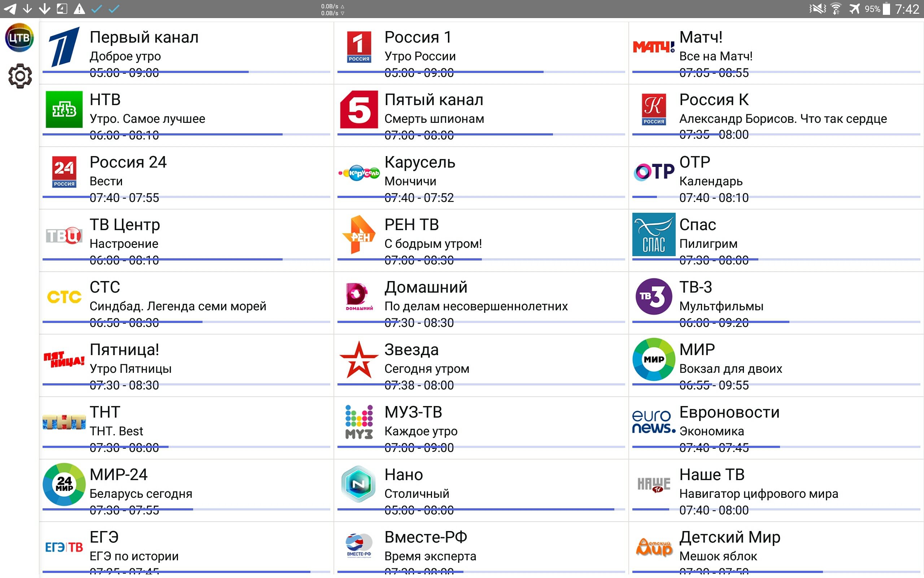Tap the Нано channel logo
Image resolution: width=924 pixels, height=578 pixels.
click(358, 484)
